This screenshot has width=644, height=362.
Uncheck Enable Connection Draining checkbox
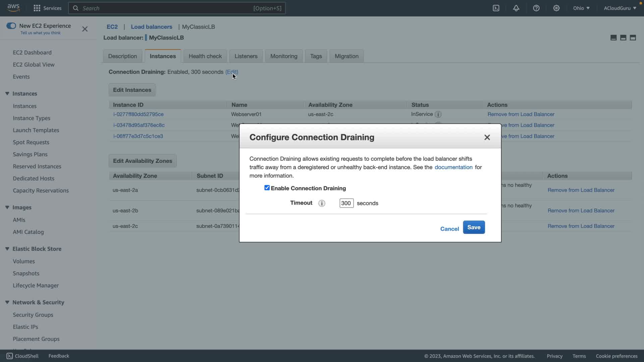[x=267, y=188]
